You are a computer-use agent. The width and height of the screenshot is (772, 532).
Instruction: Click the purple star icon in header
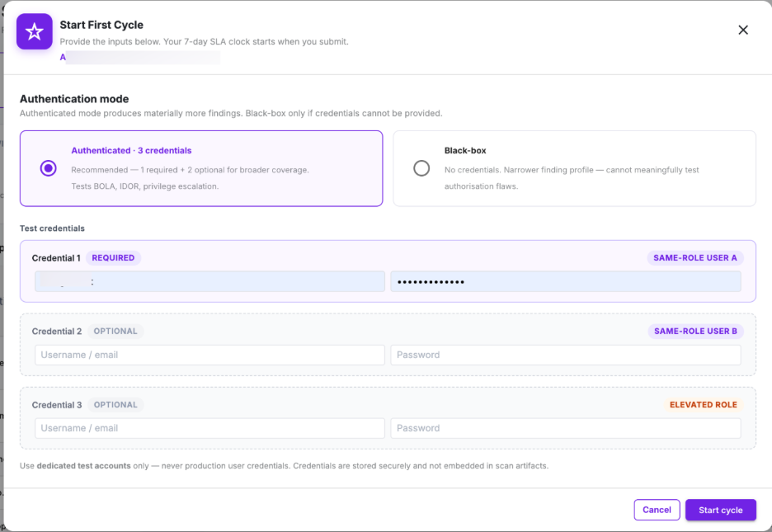[x=35, y=31]
